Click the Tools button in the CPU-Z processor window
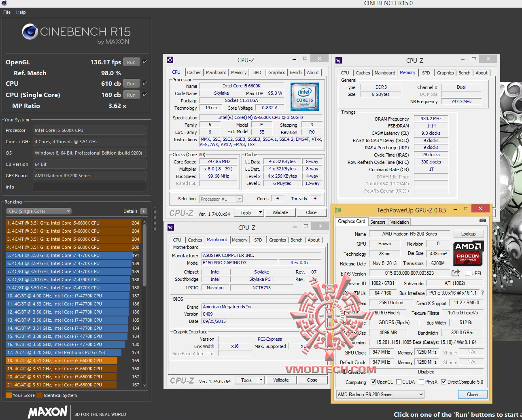Viewport: 522px width, 420px height. [x=246, y=212]
